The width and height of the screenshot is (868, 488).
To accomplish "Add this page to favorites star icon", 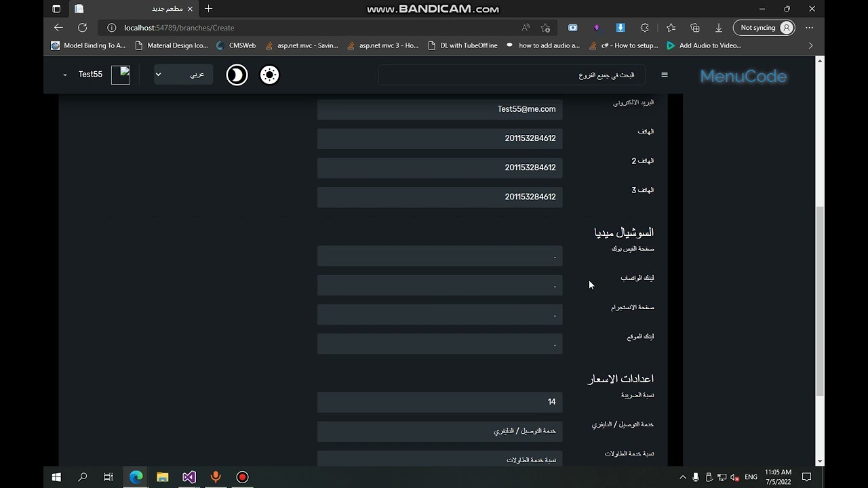I will [545, 28].
